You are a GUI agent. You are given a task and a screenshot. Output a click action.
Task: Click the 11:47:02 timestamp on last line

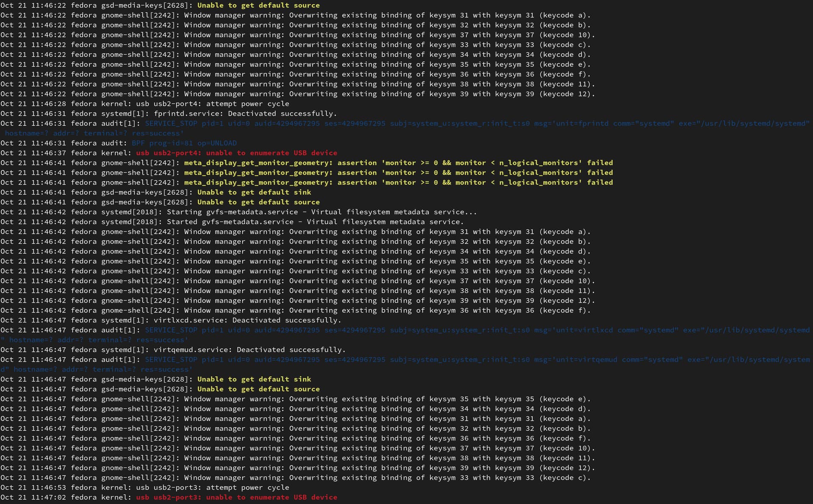coord(48,497)
